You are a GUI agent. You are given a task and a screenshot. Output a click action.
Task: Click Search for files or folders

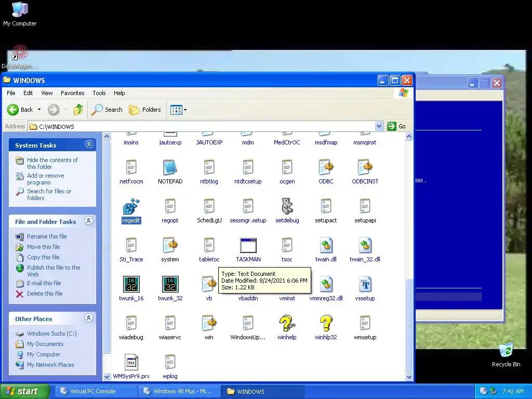pyautogui.click(x=49, y=194)
